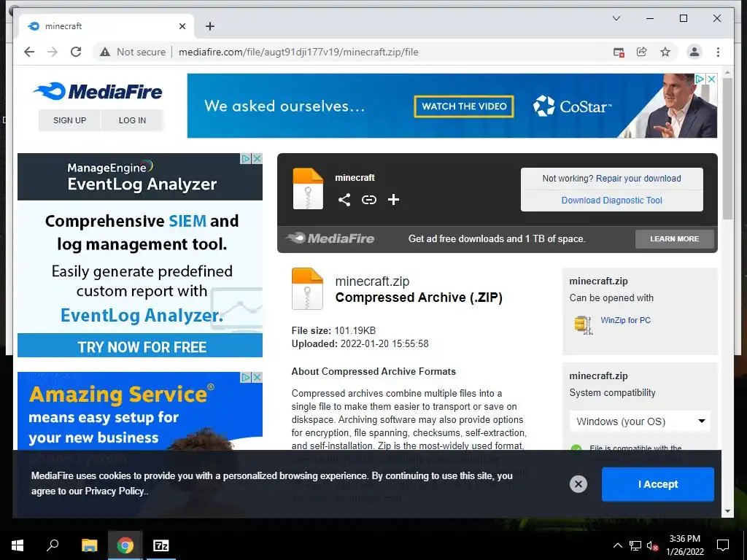Click the Privacy Policy link

(x=115, y=491)
